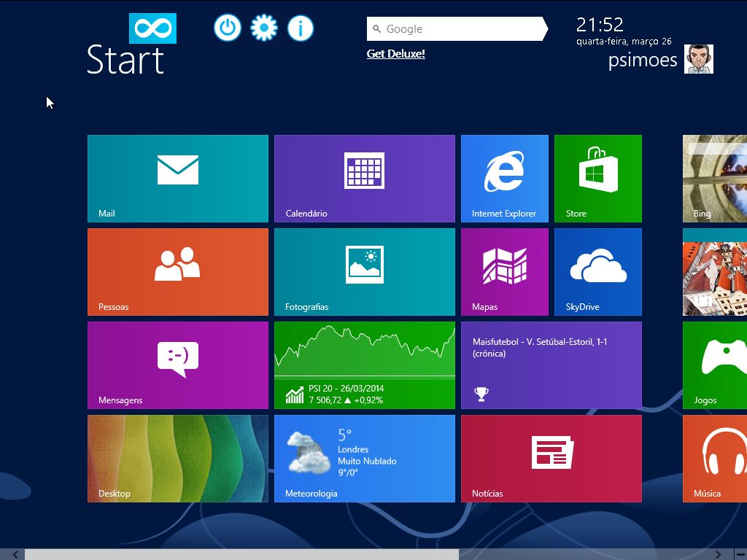The image size is (747, 560).
Task: Open the Música tile
Action: click(x=715, y=459)
